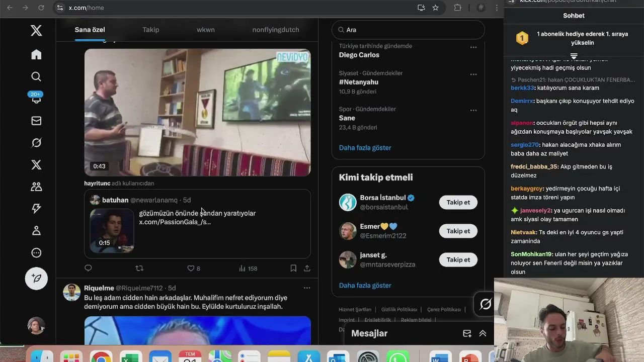Open Excel from the Dock
644x362 pixels.
click(131, 356)
